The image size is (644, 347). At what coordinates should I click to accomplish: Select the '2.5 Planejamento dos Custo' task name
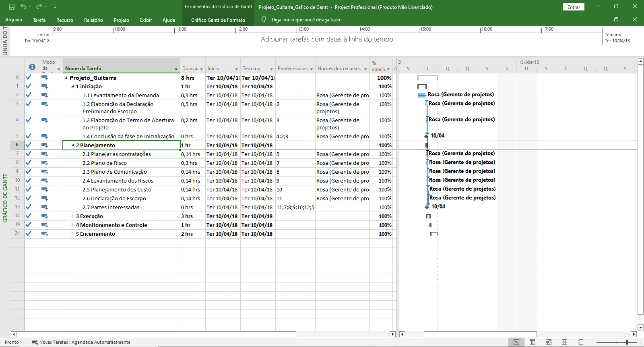coord(117,190)
